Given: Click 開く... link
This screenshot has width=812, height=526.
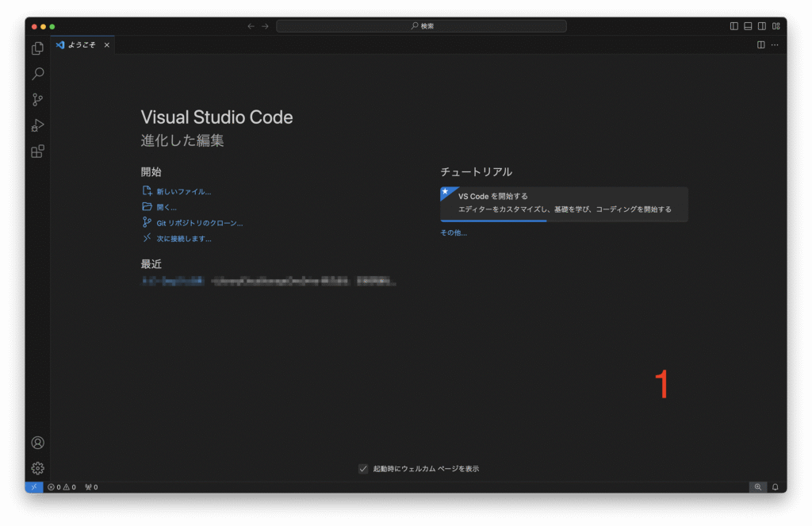Looking at the screenshot, I should (167, 207).
